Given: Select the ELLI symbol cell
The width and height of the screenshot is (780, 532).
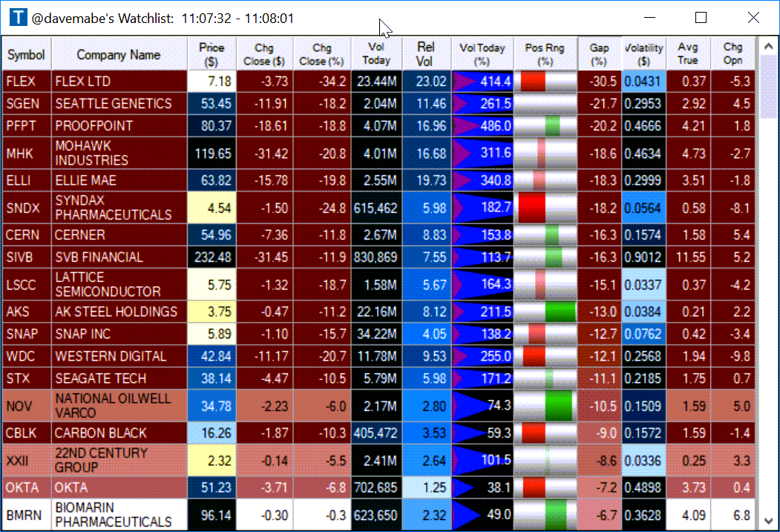Looking at the screenshot, I should click(x=27, y=180).
